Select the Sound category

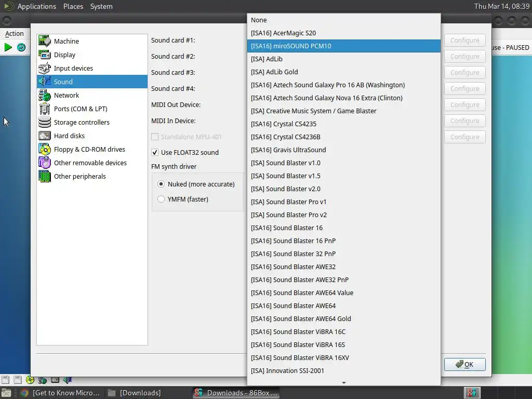[92, 82]
